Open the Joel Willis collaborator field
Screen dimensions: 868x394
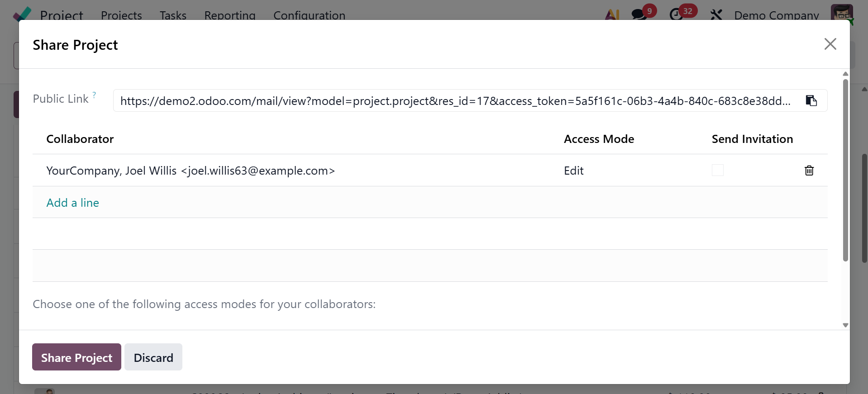click(191, 171)
